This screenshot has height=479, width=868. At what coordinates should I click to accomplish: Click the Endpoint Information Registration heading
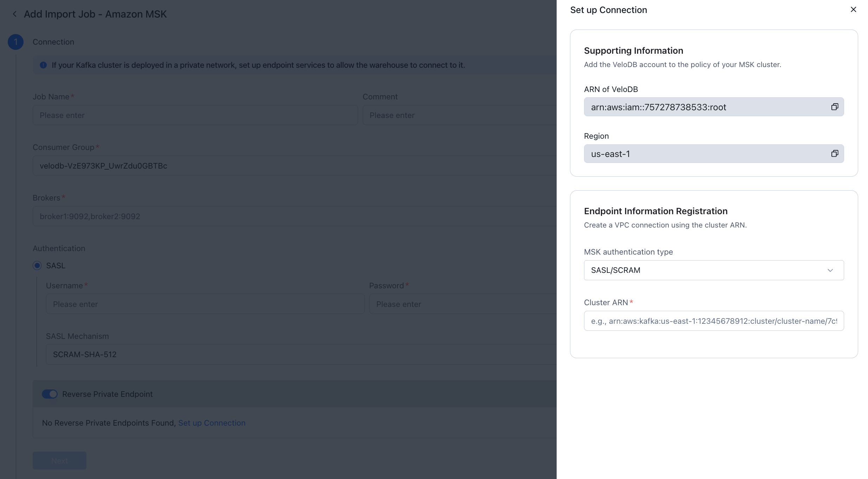(x=656, y=211)
